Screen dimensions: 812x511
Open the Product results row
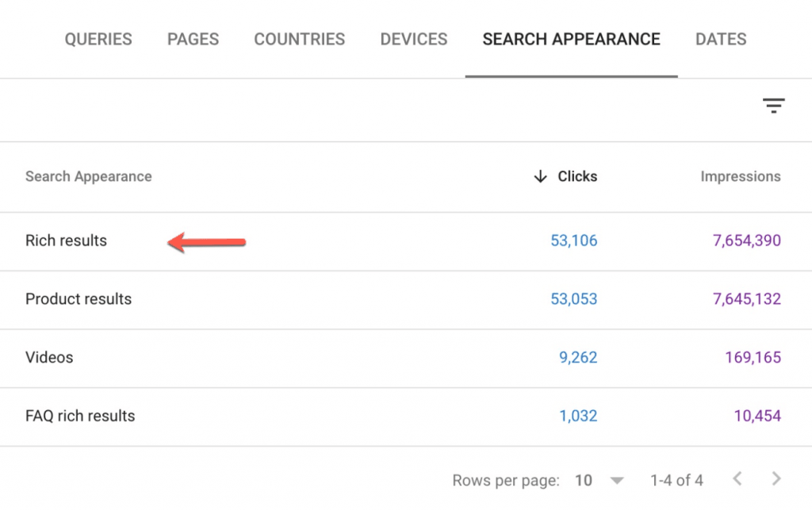[x=79, y=299]
